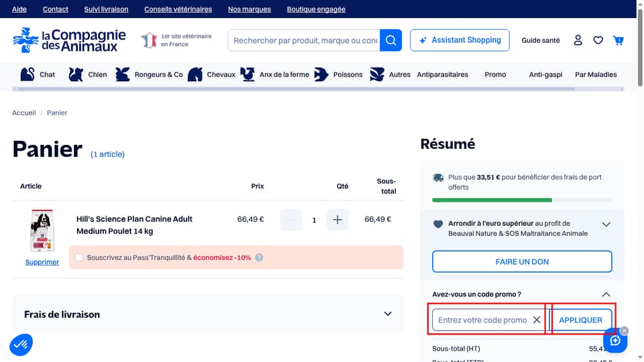Image resolution: width=644 pixels, height=362 pixels.
Task: Click the Hill's Science Plan product thumbnail
Action: [42, 231]
